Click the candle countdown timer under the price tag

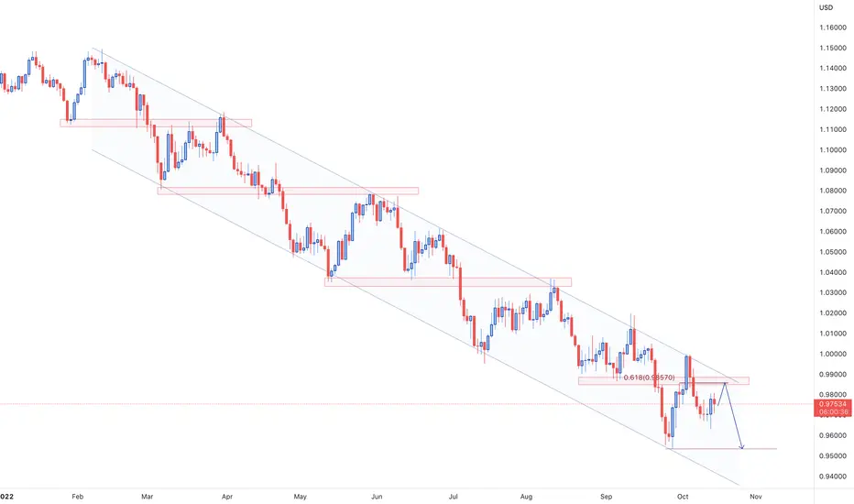pos(833,412)
